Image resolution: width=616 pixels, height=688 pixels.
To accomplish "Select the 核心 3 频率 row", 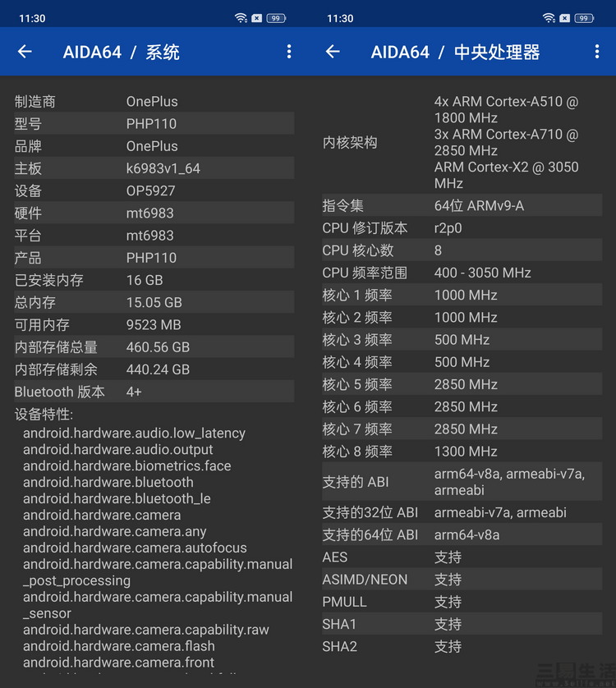I will [462, 340].
